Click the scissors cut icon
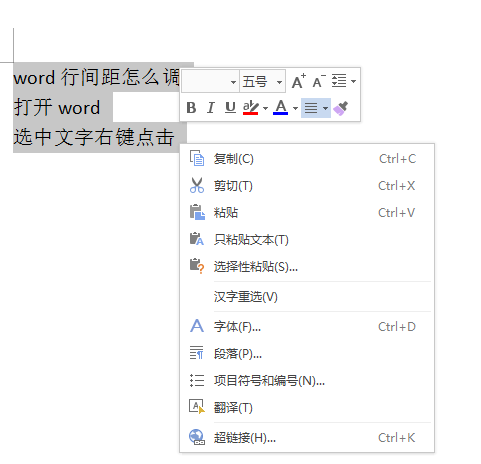Image resolution: width=481 pixels, height=464 pixels. click(x=197, y=185)
